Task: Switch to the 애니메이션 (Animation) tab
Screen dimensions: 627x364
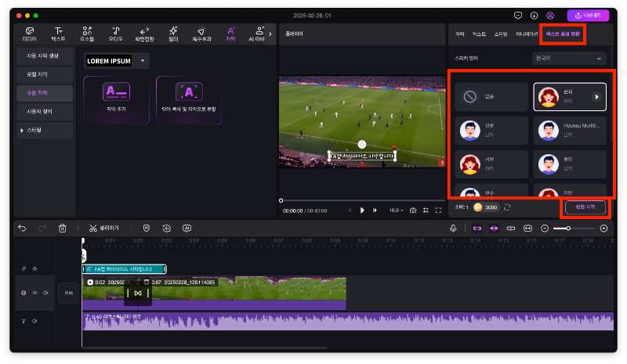Action: (526, 34)
